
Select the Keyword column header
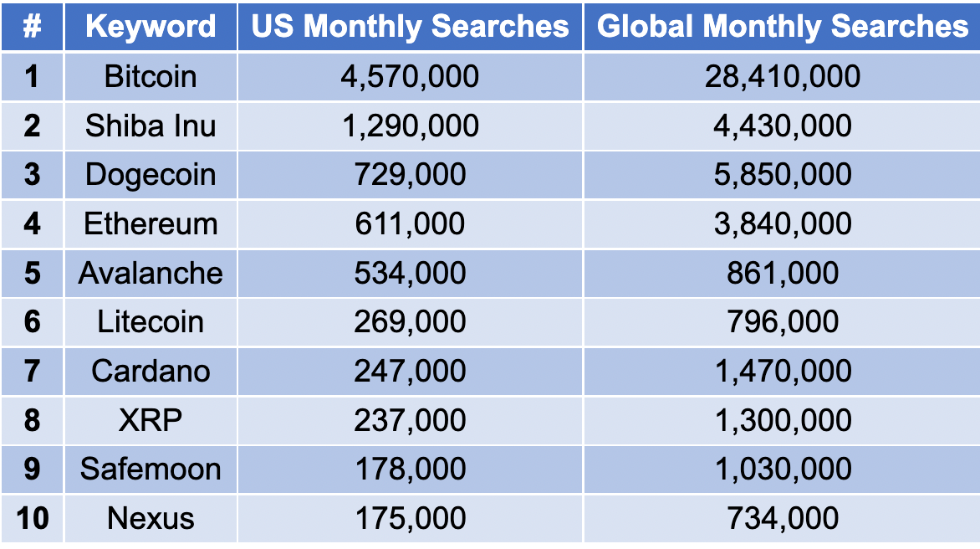coord(151,26)
